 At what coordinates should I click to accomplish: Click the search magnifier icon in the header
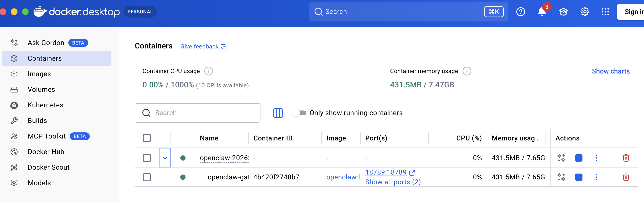tap(318, 12)
